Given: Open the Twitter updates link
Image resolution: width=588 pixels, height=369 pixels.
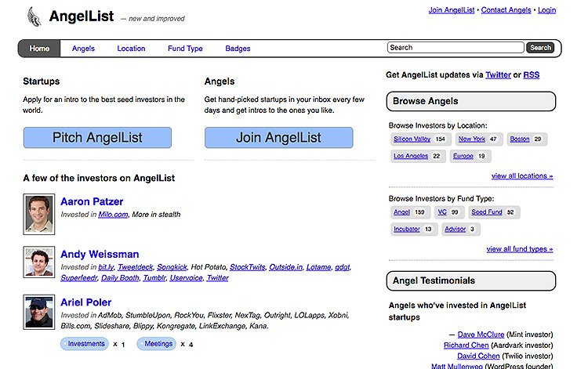Looking at the screenshot, I should click(x=498, y=75).
